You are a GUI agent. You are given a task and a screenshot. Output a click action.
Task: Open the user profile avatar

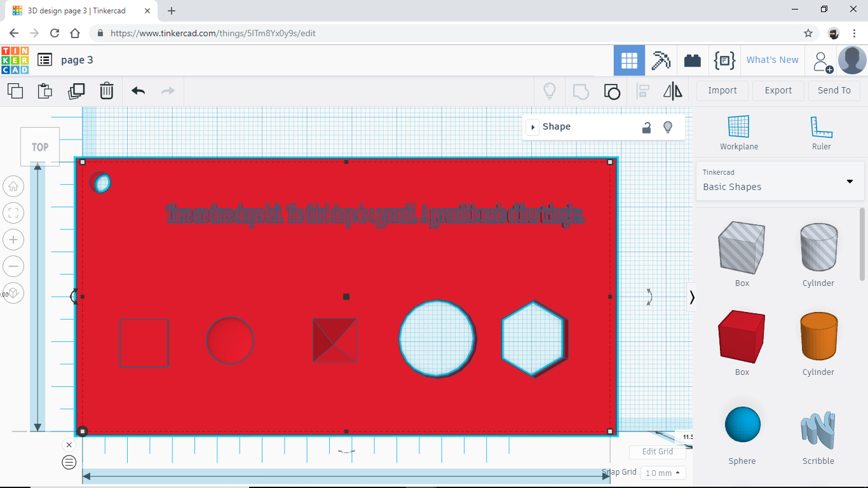point(852,60)
